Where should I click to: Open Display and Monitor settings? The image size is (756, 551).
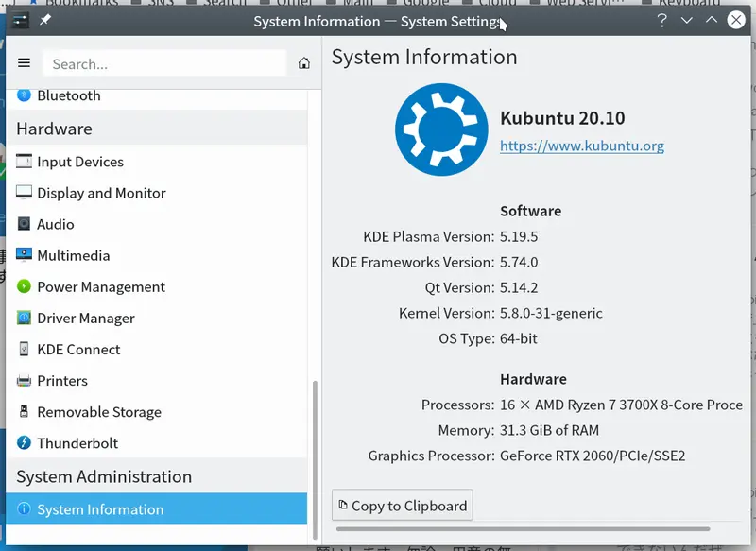(156, 193)
